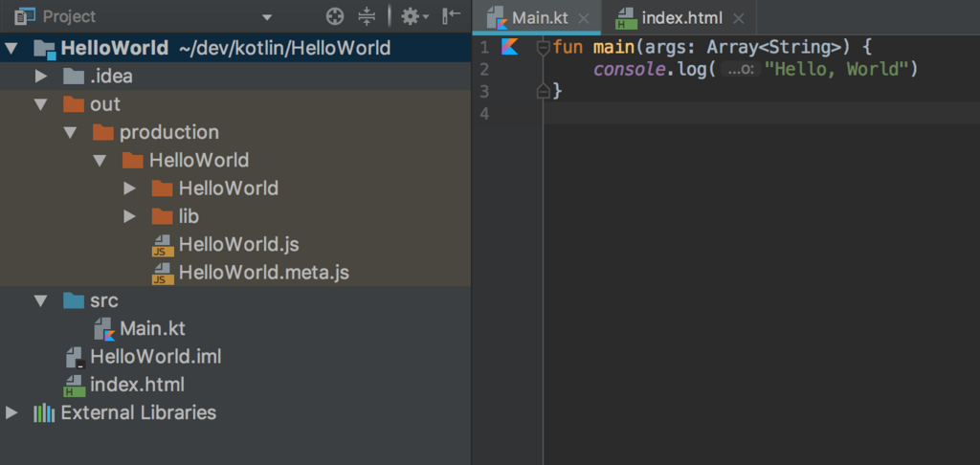Close the Main.kt tab
The width and height of the screenshot is (980, 465).
(x=584, y=18)
